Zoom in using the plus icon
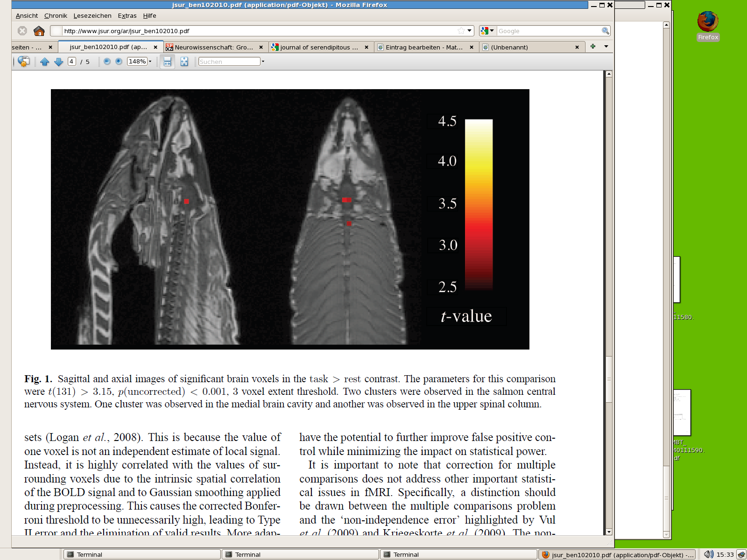The height and width of the screenshot is (560, 747). [x=119, y=62]
